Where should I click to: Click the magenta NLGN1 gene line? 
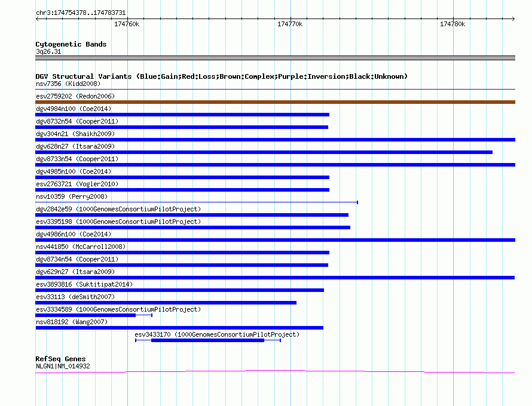(x=275, y=372)
